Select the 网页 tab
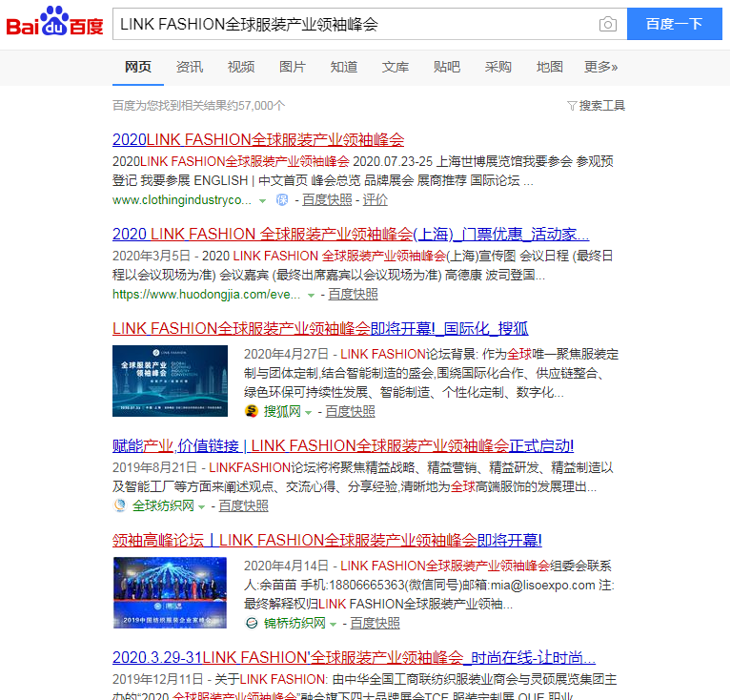Screen dimensions: 731x700 pyautogui.click(x=138, y=67)
